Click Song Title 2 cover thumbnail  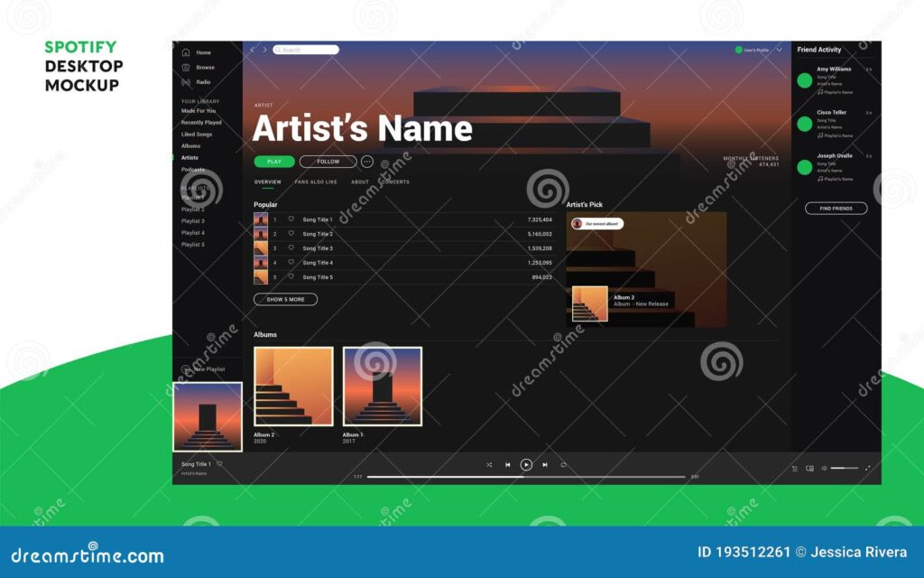tap(261, 234)
